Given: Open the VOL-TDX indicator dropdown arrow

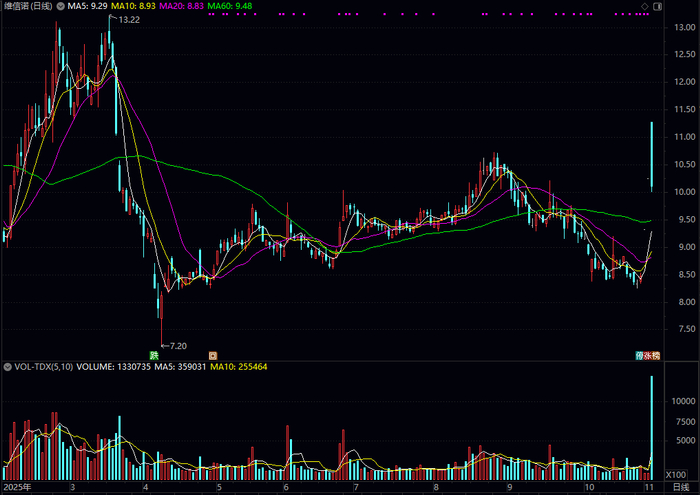Looking at the screenshot, I should point(8,367).
